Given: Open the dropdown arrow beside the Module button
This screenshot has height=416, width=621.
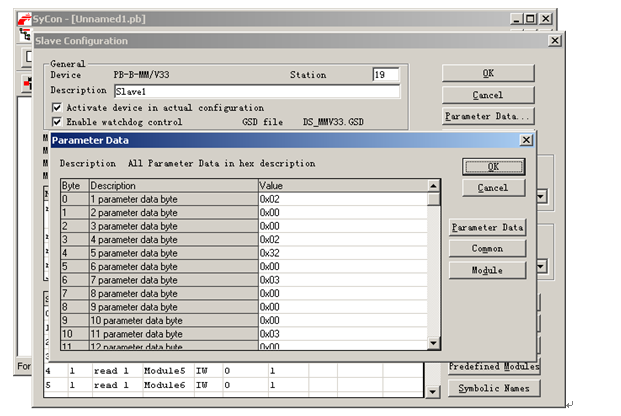Looking at the screenshot, I should coord(541,267).
